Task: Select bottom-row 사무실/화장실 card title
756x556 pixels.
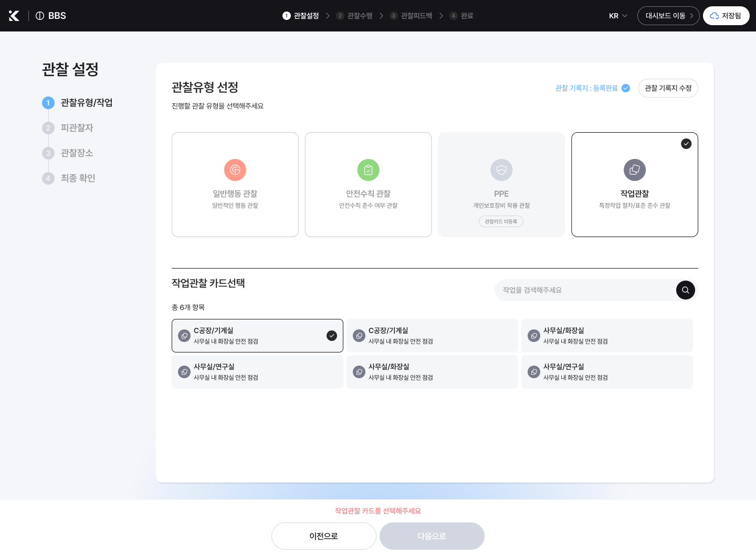Action: point(389,367)
